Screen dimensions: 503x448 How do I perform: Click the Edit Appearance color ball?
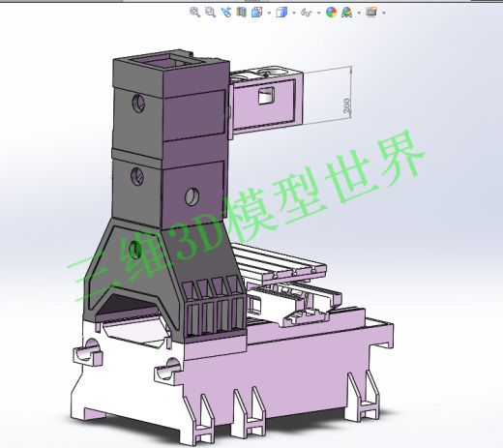[x=331, y=13]
